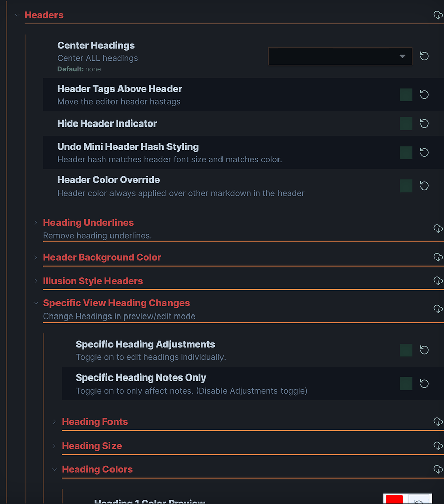Reset Undo Mini Header Hash Styling
The width and height of the screenshot is (444, 504).
(424, 152)
